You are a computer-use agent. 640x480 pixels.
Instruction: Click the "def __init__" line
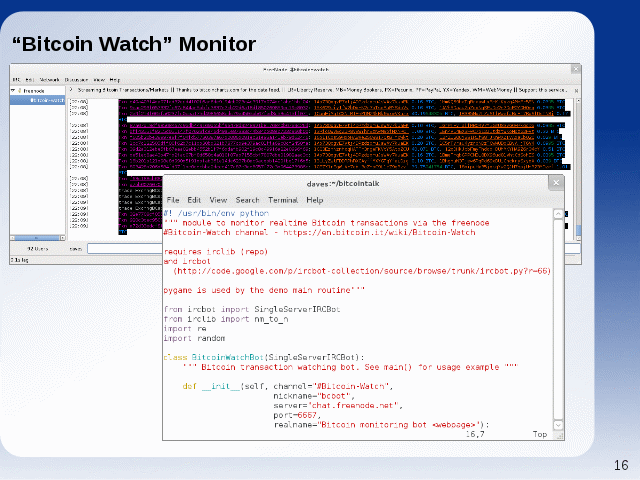[x=288, y=386]
